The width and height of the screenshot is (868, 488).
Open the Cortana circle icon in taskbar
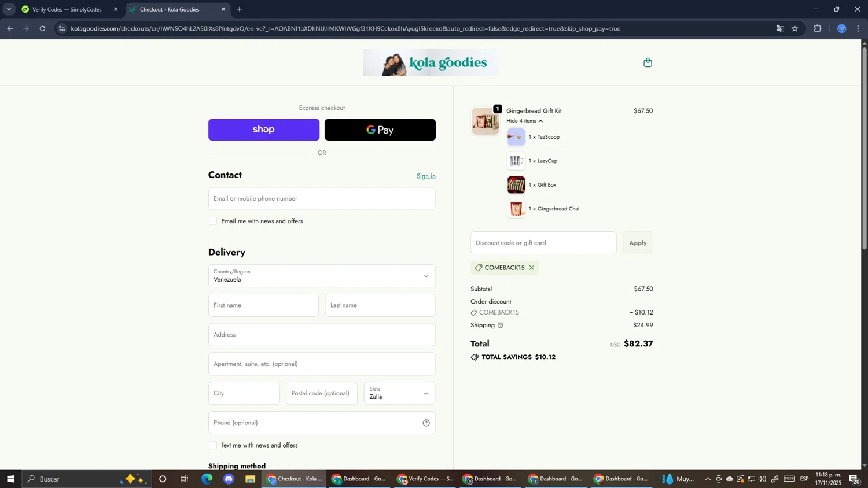[163, 479]
